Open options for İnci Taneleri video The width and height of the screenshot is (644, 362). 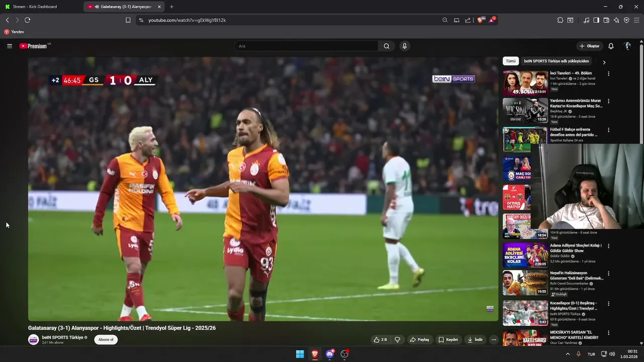pyautogui.click(x=608, y=73)
